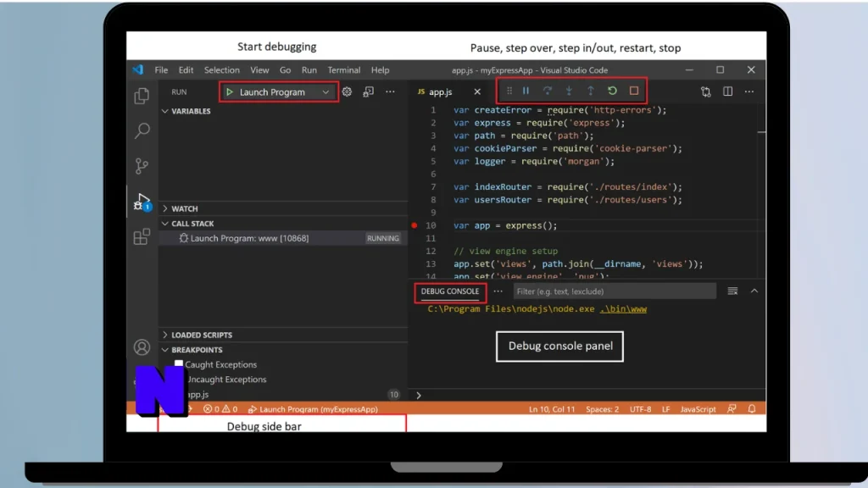
Task: Start debugging with the green play icon
Action: [x=229, y=91]
